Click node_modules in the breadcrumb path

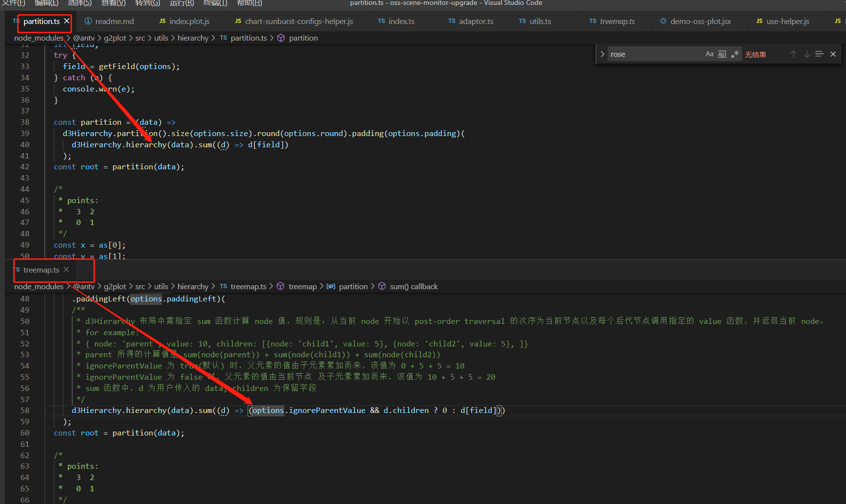(x=38, y=38)
